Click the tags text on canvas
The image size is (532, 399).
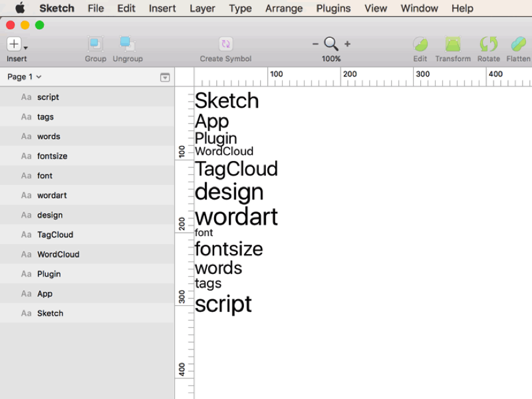pos(208,284)
